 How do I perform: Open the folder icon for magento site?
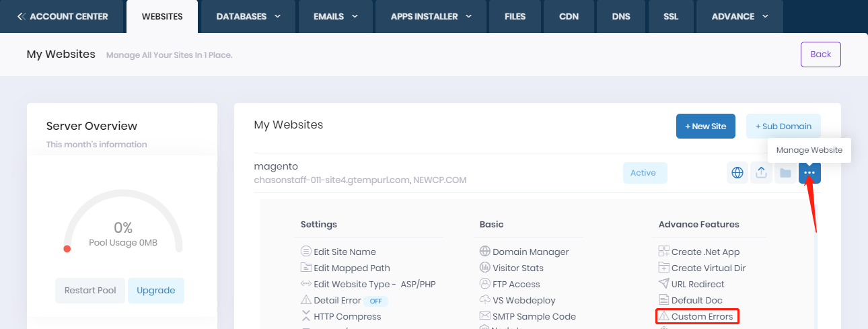tap(785, 173)
